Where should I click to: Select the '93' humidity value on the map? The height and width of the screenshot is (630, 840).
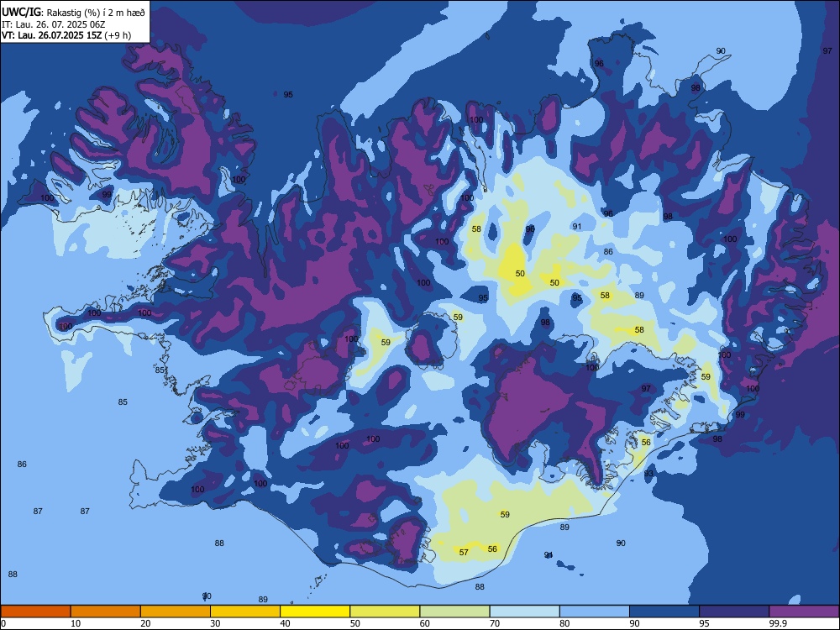tap(648, 474)
